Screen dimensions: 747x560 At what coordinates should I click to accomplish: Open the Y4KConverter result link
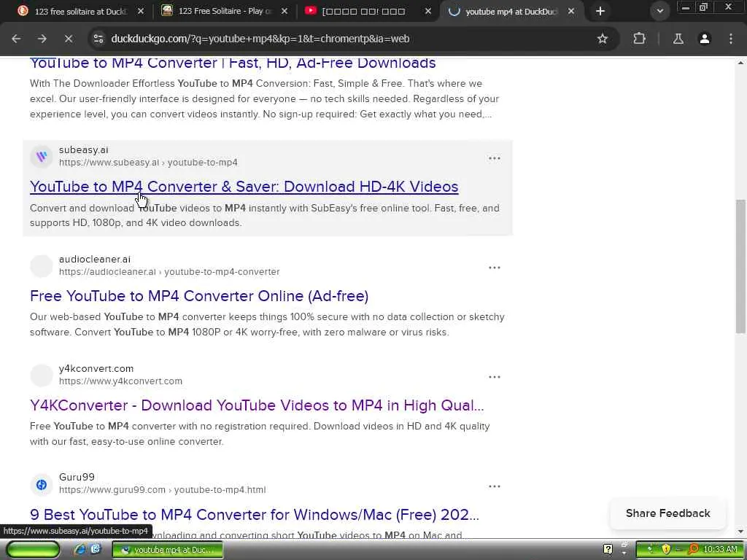coord(257,405)
